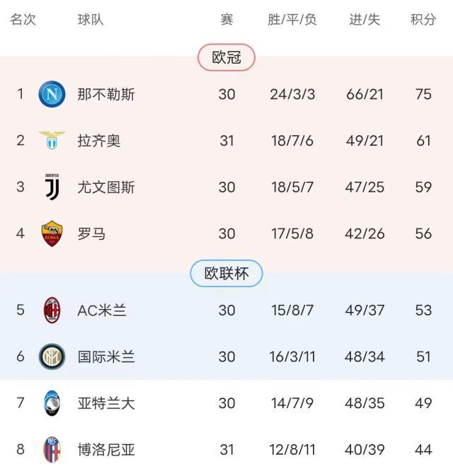Click the 欧联杯 zone label
Image resolution: width=453 pixels, height=476 pixels.
226,274
